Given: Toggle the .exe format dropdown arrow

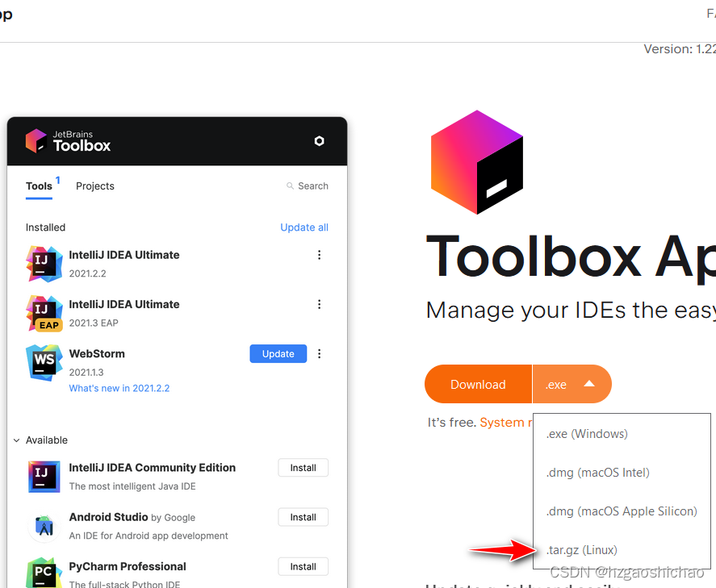Looking at the screenshot, I should click(589, 384).
